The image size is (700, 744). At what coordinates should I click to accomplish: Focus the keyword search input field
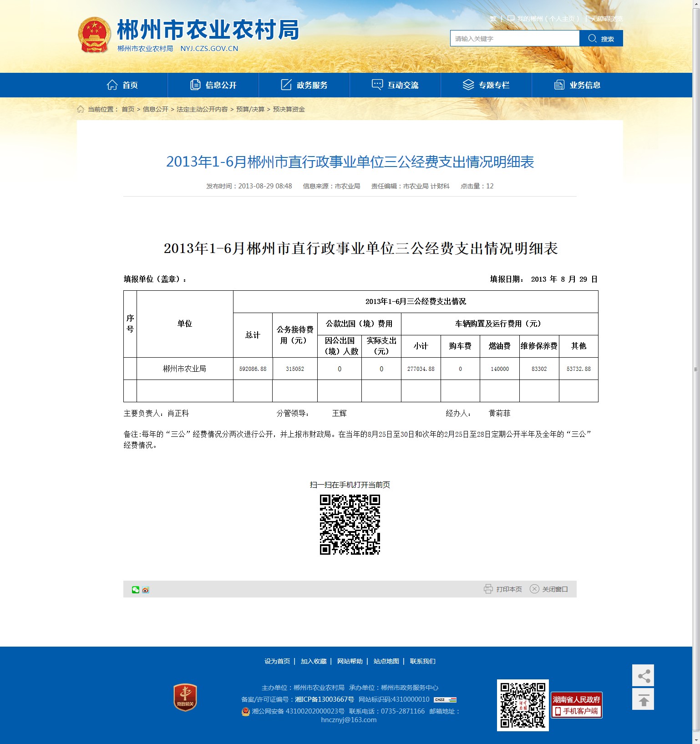(x=515, y=38)
